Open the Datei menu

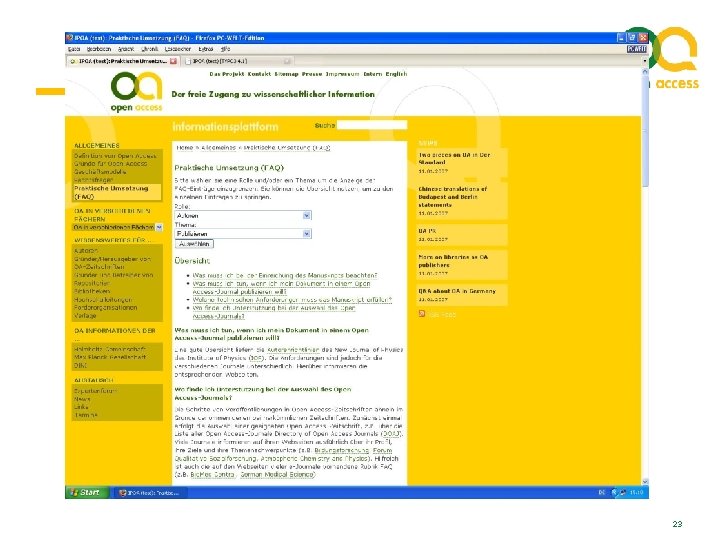tap(74, 49)
